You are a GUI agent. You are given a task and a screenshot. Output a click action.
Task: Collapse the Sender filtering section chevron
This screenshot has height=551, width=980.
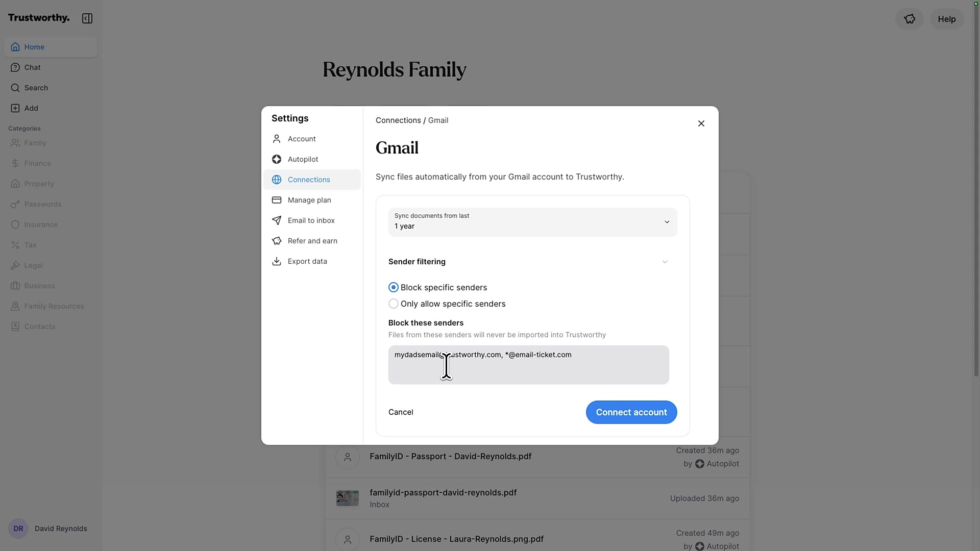665,262
